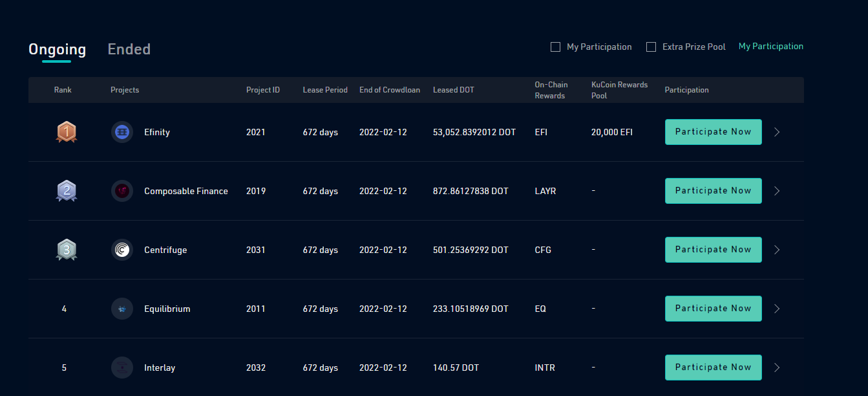
Task: Select the Equilibrium project name
Action: click(x=167, y=309)
